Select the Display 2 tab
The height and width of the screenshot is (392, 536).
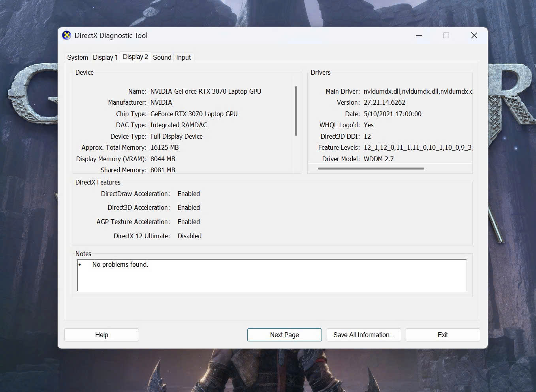pos(135,57)
